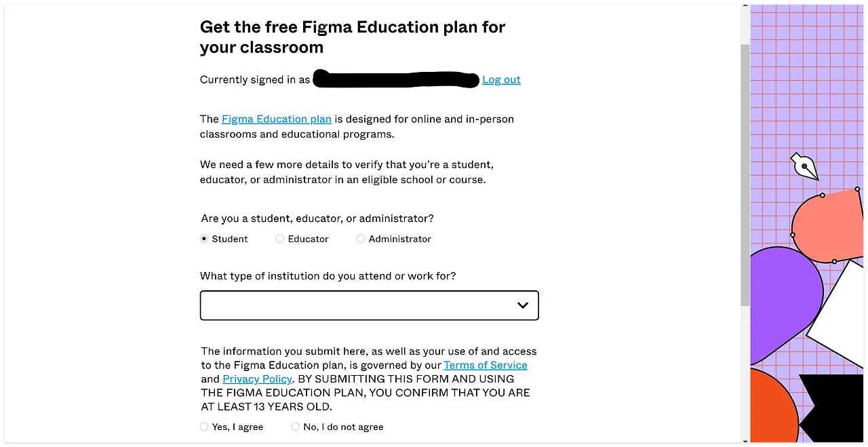Select the Administrator radio button

click(361, 239)
